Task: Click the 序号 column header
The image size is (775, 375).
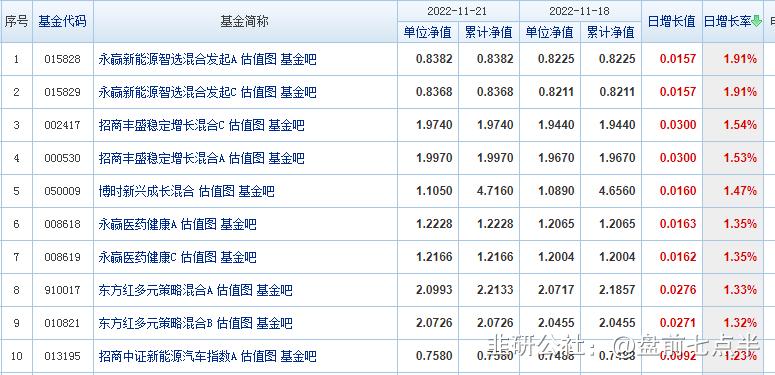Action: point(16,22)
